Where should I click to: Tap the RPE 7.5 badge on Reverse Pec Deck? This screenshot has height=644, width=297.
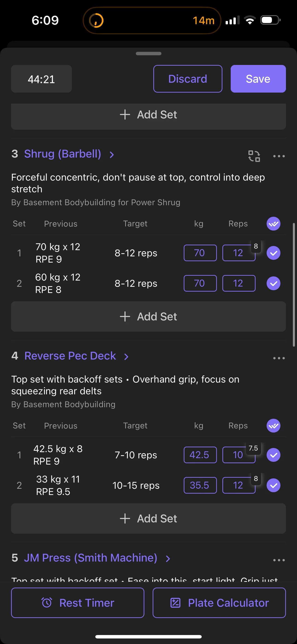point(253,448)
